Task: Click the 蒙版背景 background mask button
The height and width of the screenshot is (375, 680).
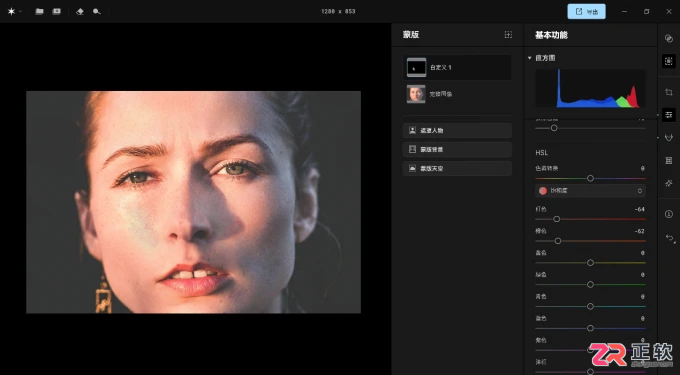Action: pos(457,149)
